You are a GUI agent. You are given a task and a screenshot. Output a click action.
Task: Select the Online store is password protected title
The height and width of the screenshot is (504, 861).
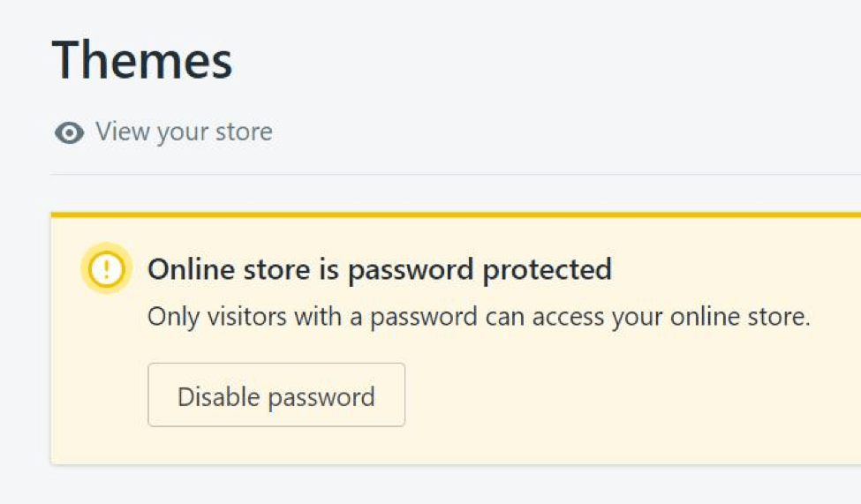[380, 269]
